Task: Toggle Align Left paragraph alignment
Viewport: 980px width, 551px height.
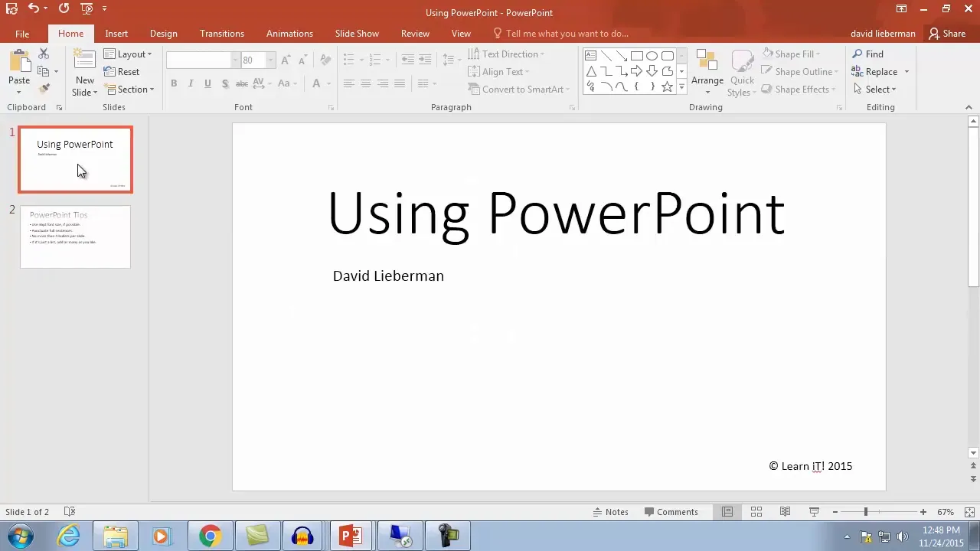Action: [x=348, y=83]
